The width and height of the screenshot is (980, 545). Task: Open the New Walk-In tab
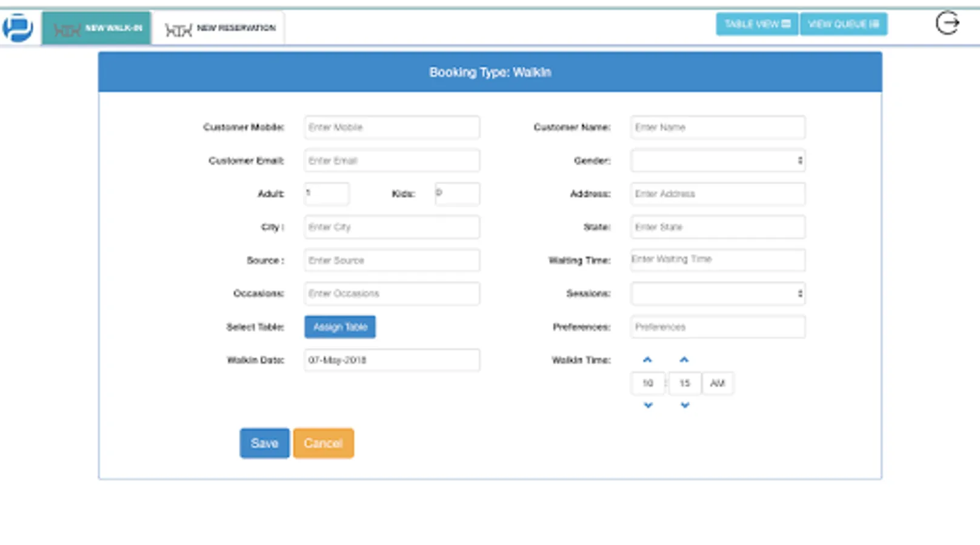96,28
